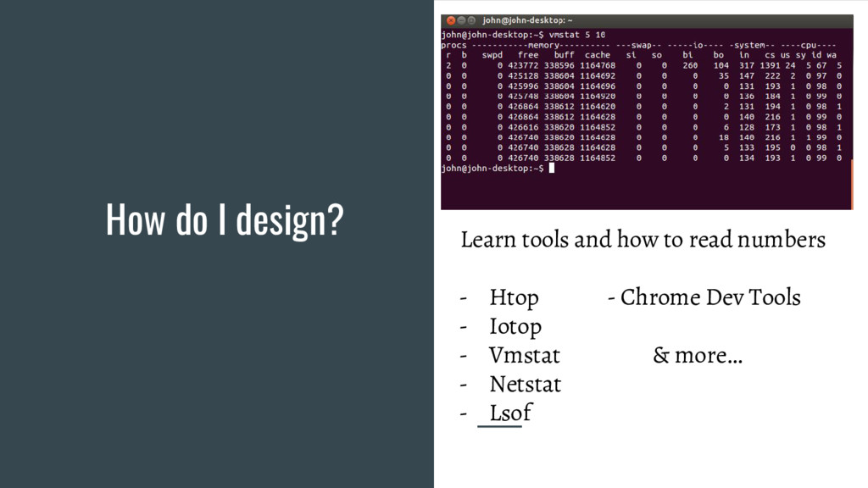Click the 'buff' column header
This screenshot has width=868, height=488.
tap(564, 55)
